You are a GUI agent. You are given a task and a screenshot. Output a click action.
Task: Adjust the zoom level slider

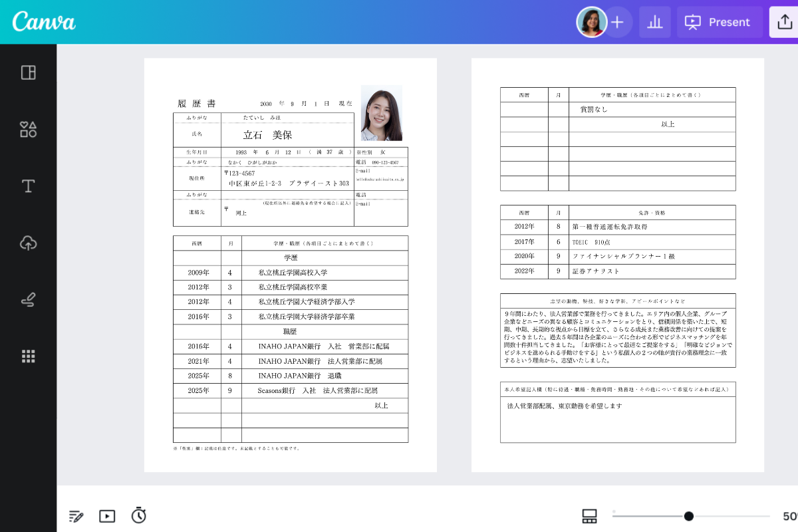click(x=688, y=515)
